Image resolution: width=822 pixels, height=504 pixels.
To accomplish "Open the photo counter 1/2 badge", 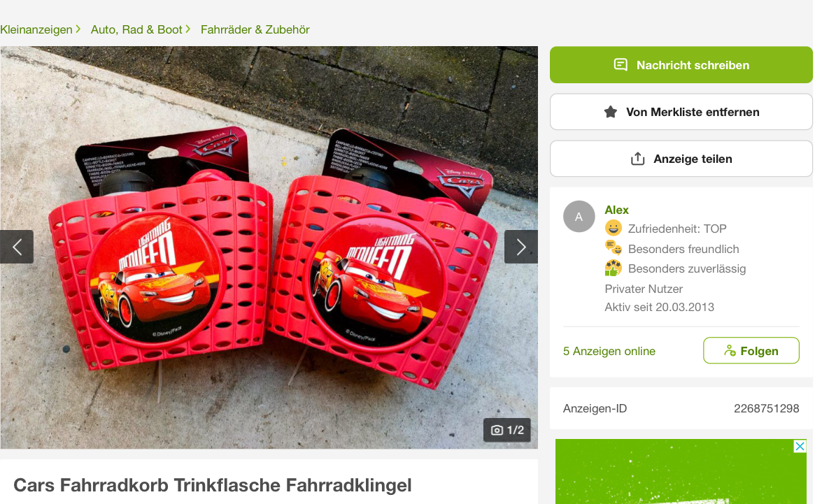I will 507,430.
